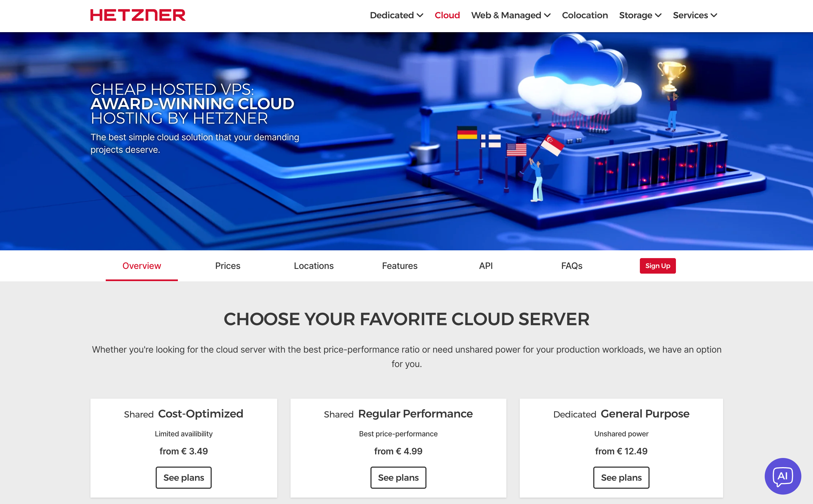Click the 'Choose your favorite cloud server' heading
813x504 pixels.
pyautogui.click(x=406, y=319)
